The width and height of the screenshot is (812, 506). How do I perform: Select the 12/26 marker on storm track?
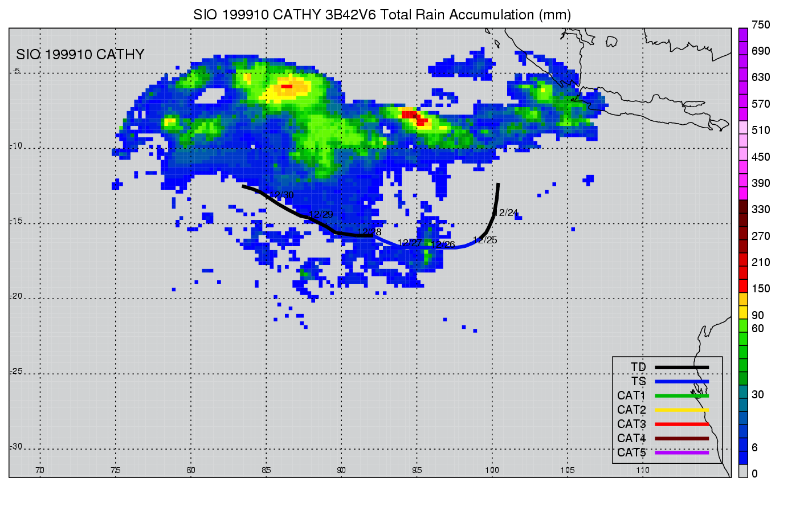[x=443, y=245]
